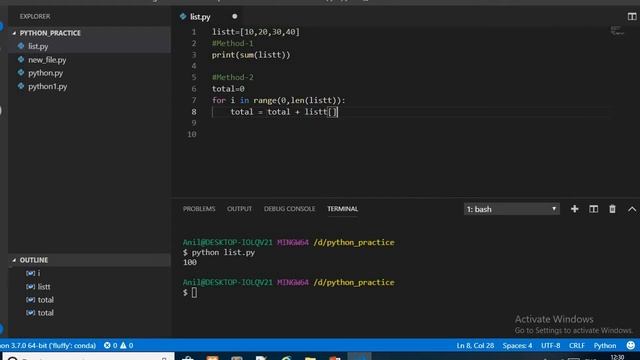Open new_file.py in the Explorer
Image resolution: width=640 pixels, height=360 pixels.
coord(47,60)
